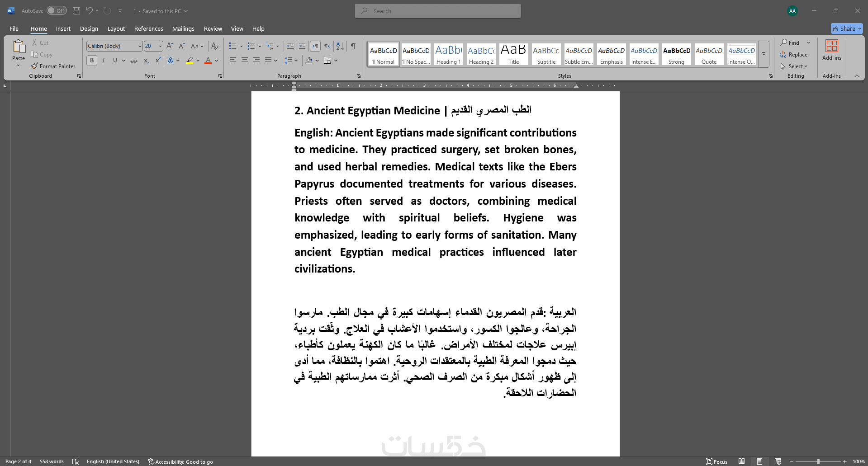
Task: Open the font name dropdown
Action: (x=140, y=46)
